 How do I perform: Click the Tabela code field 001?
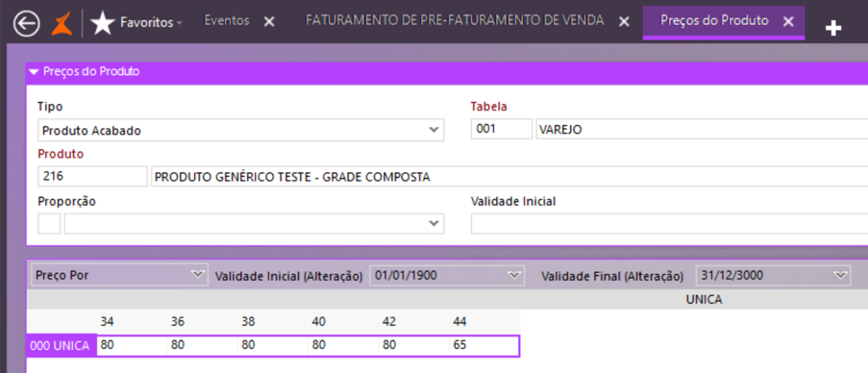point(502,130)
